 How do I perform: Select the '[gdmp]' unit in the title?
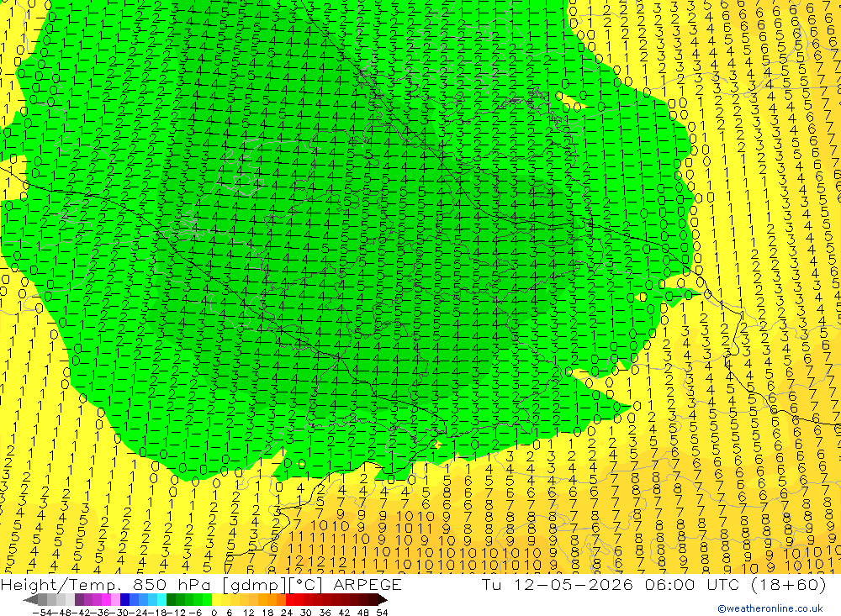[x=254, y=584]
